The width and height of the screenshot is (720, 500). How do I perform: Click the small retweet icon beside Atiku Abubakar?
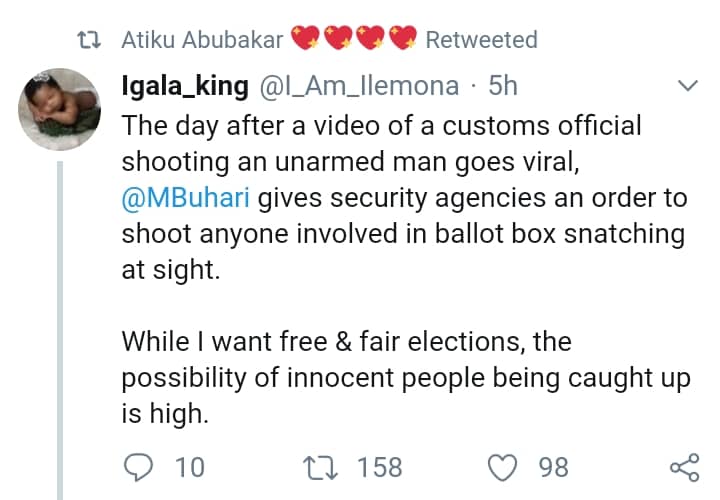click(x=92, y=40)
